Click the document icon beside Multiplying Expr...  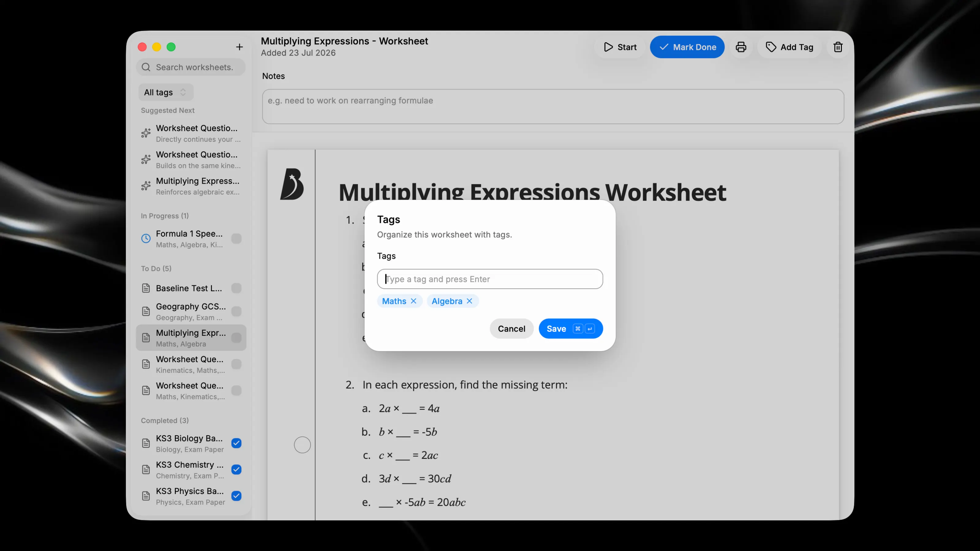click(146, 338)
